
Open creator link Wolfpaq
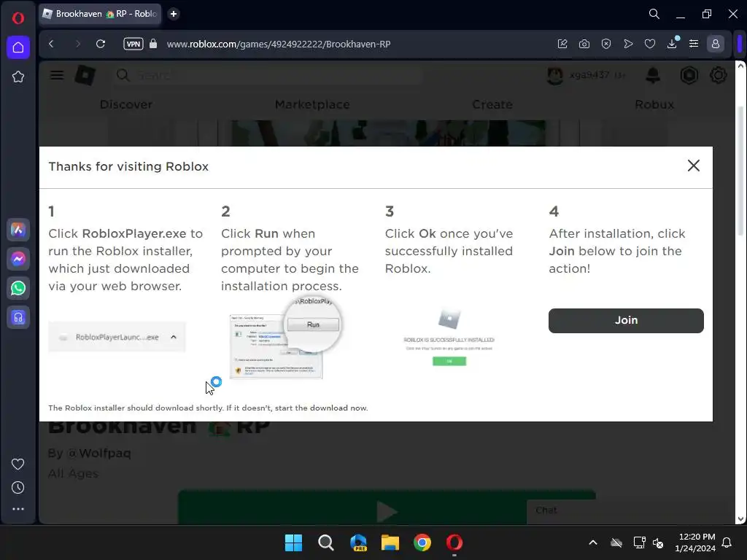(x=99, y=454)
